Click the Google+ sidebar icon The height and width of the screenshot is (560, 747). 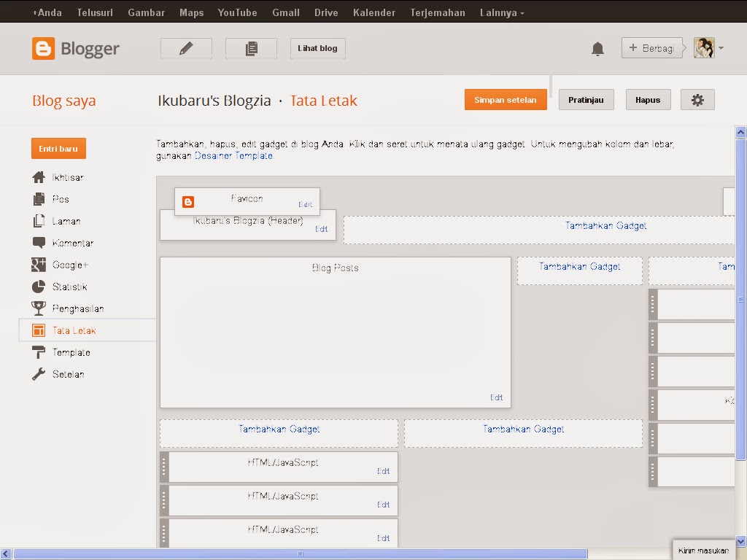click(39, 265)
